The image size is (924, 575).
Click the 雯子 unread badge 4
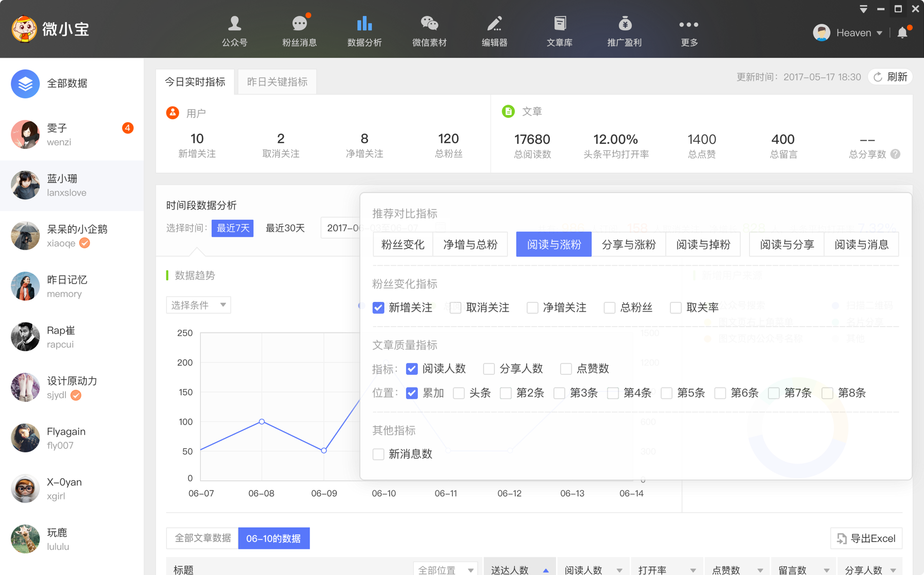tap(127, 128)
